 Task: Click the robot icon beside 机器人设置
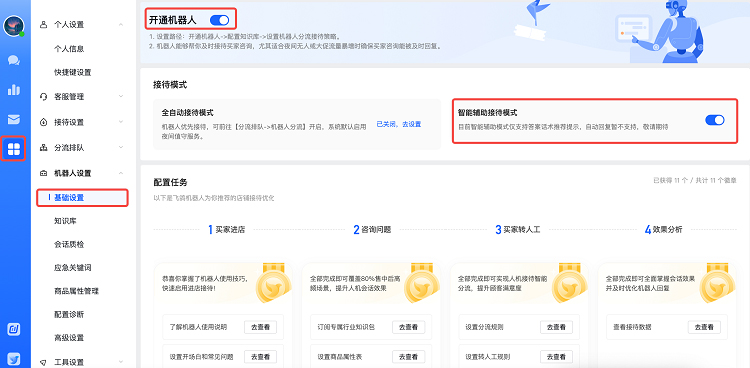44,173
